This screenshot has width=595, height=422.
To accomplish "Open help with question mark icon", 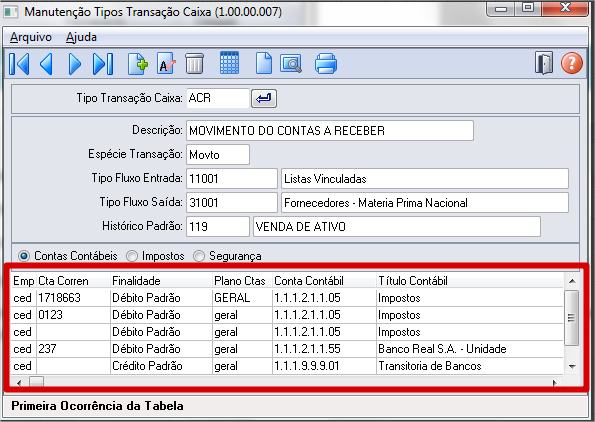I will (x=572, y=63).
